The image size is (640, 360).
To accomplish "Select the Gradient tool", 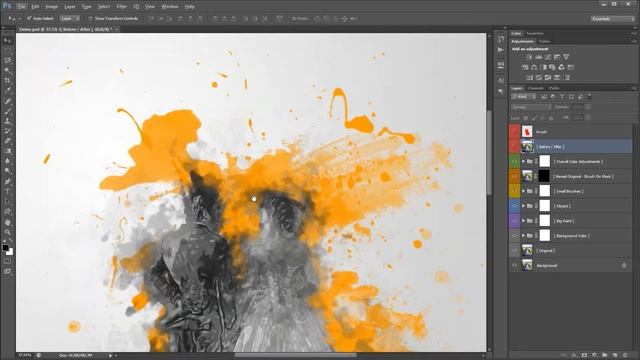I will [7, 151].
